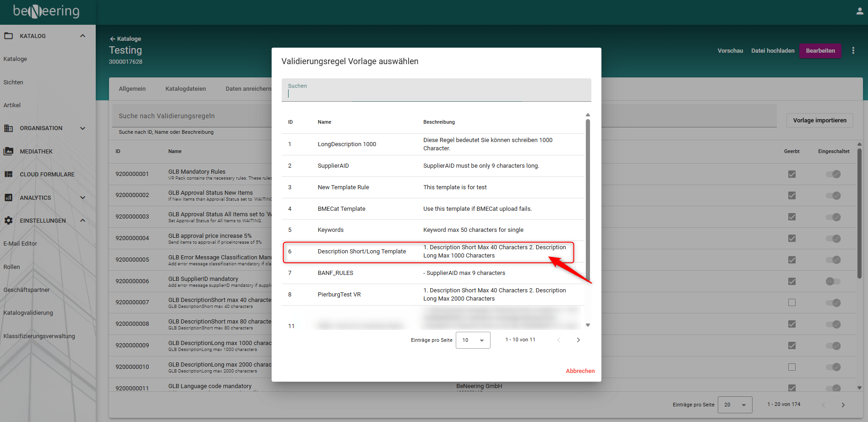Screen dimensions: 868x422
Task: Click the Vorlage importieren button
Action: pyautogui.click(x=819, y=121)
